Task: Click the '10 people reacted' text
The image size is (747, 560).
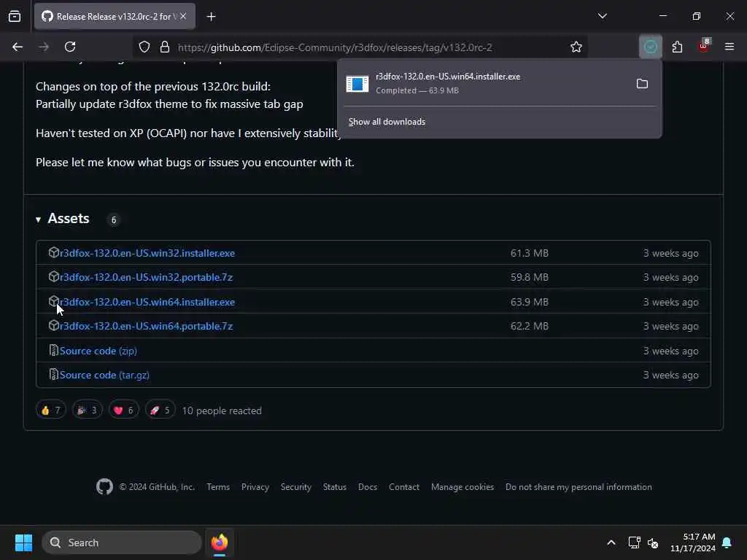Action: point(222,411)
